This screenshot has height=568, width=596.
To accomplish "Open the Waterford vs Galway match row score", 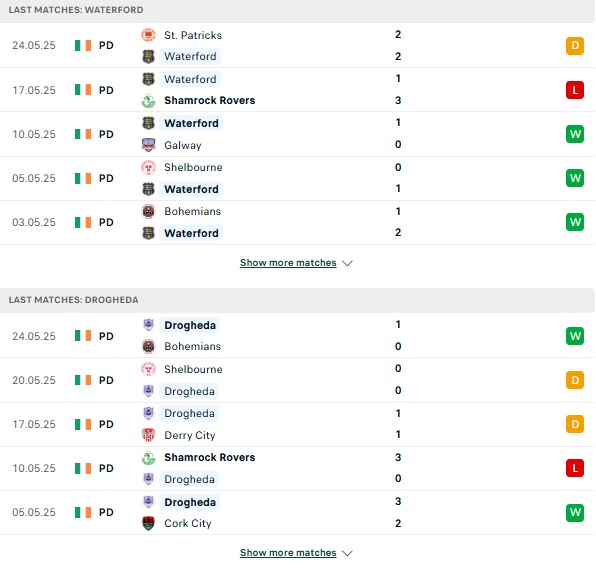I will [x=398, y=133].
